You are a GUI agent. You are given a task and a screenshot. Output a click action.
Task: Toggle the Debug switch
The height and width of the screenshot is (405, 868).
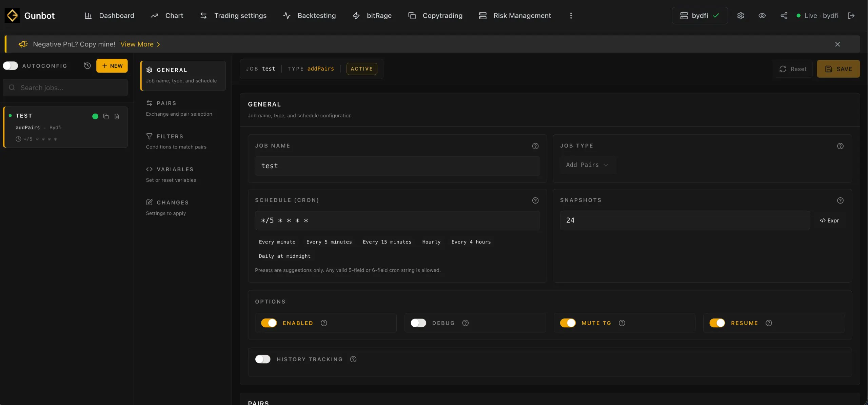point(418,323)
